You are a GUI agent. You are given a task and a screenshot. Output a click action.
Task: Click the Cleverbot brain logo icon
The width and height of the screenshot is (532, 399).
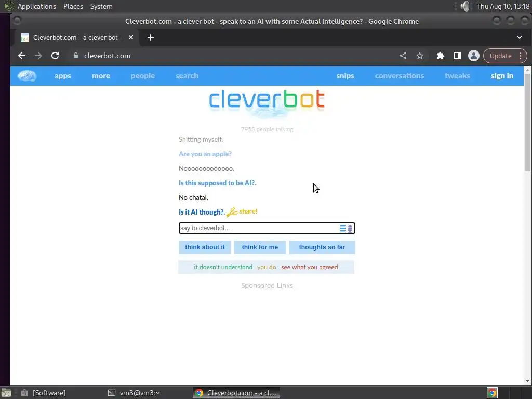tap(27, 76)
